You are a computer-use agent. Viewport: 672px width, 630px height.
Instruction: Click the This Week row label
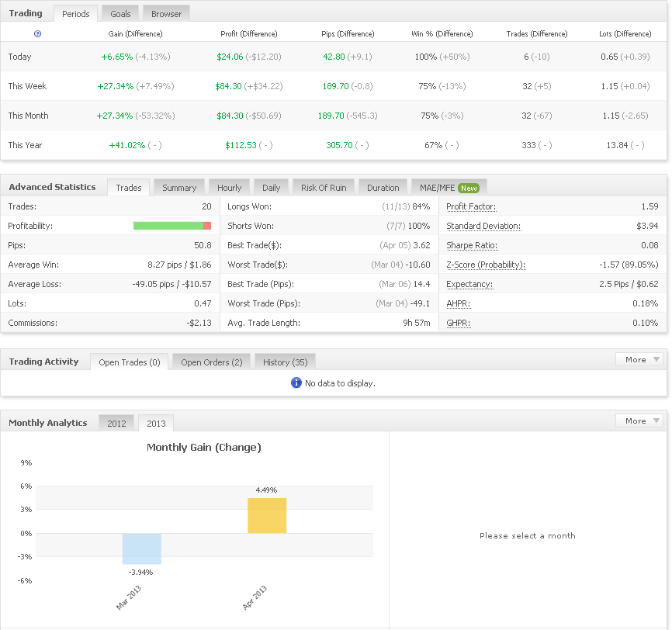[27, 86]
